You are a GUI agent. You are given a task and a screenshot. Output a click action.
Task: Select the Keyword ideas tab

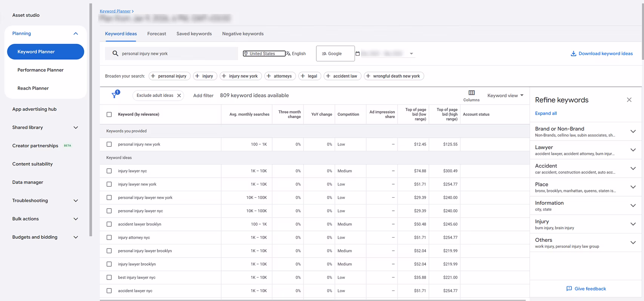click(x=121, y=34)
